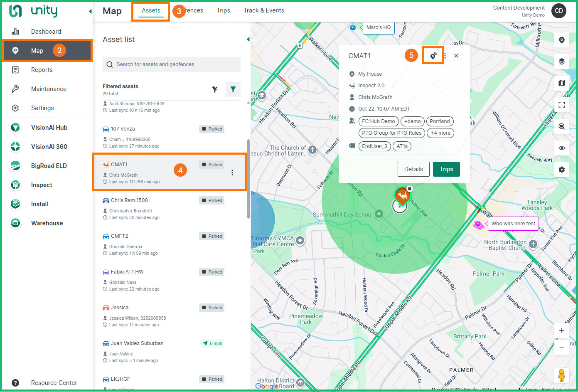Click the clear filters icon
578x392 pixels.
point(215,89)
